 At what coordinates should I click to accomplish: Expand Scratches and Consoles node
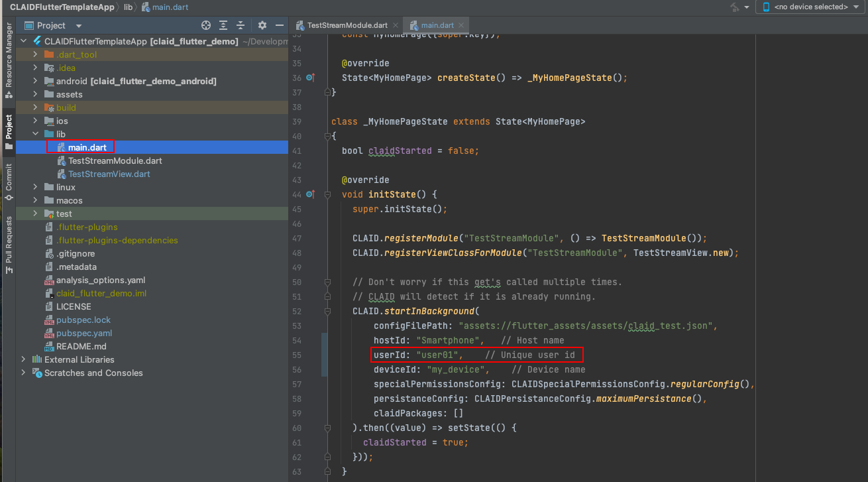point(24,373)
